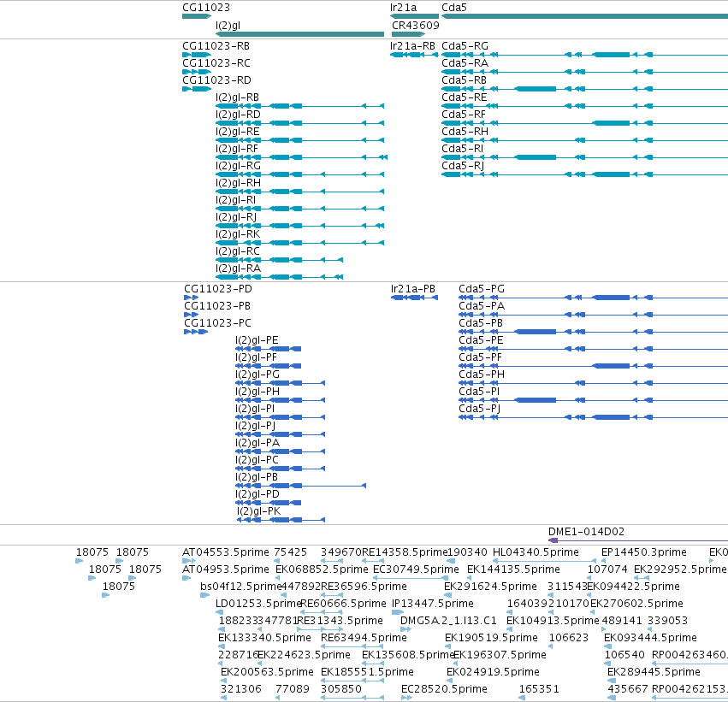The height and width of the screenshot is (702, 728).
Task: Select the Cda5-RG transcript label
Action: [465, 46]
